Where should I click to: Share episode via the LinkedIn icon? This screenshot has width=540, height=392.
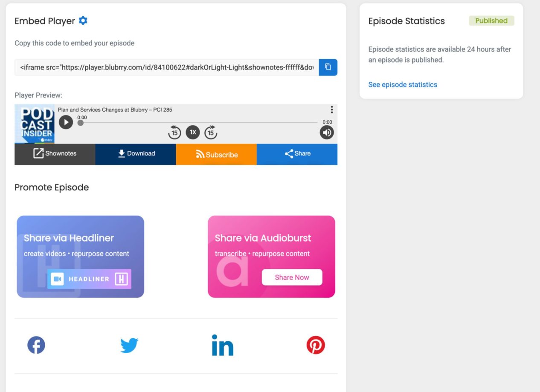(x=222, y=346)
